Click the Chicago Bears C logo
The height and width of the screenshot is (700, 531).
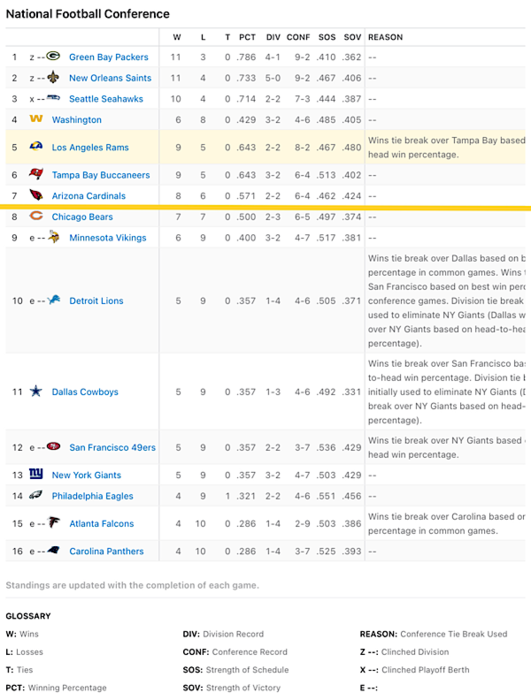[36, 216]
